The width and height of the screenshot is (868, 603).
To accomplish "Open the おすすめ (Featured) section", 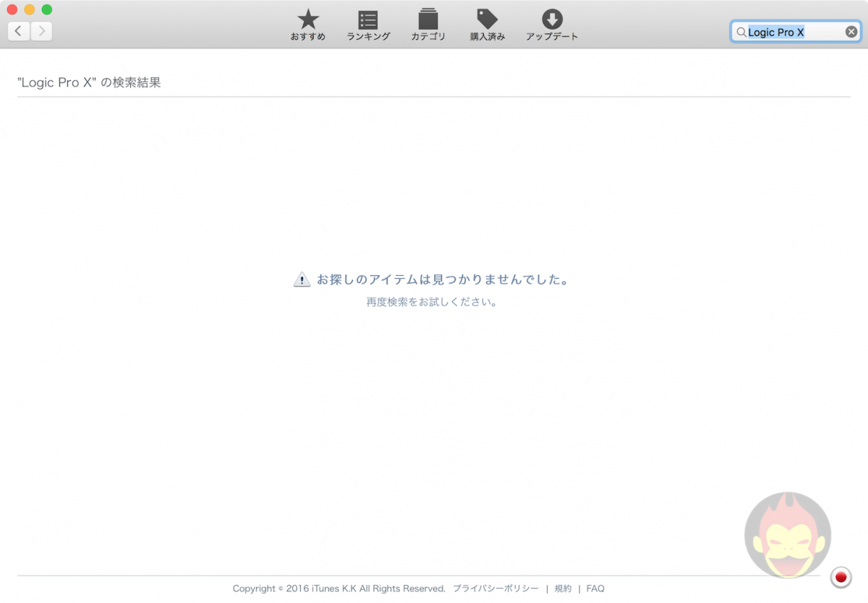I will tap(307, 24).
